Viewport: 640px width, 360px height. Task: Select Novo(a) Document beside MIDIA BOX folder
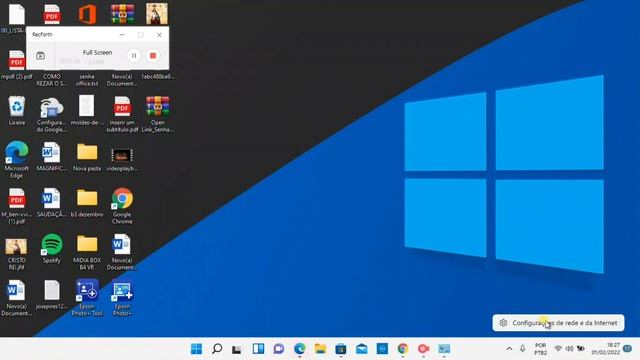122,252
